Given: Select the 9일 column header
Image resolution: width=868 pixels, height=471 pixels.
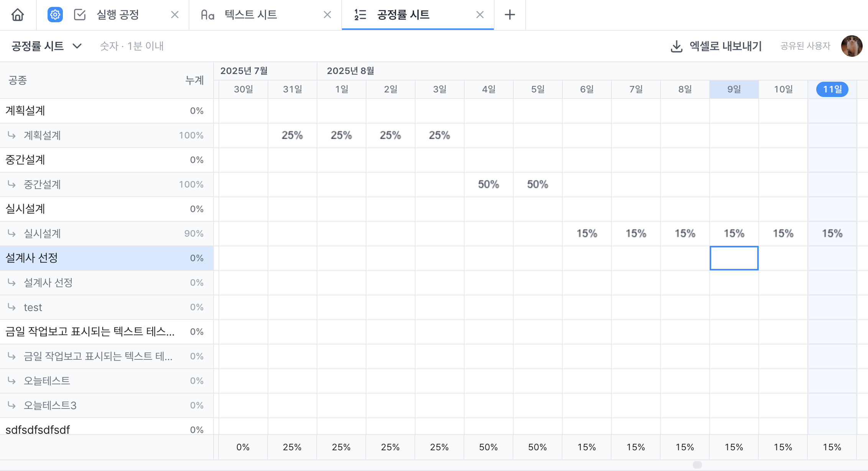Looking at the screenshot, I should coord(733,89).
